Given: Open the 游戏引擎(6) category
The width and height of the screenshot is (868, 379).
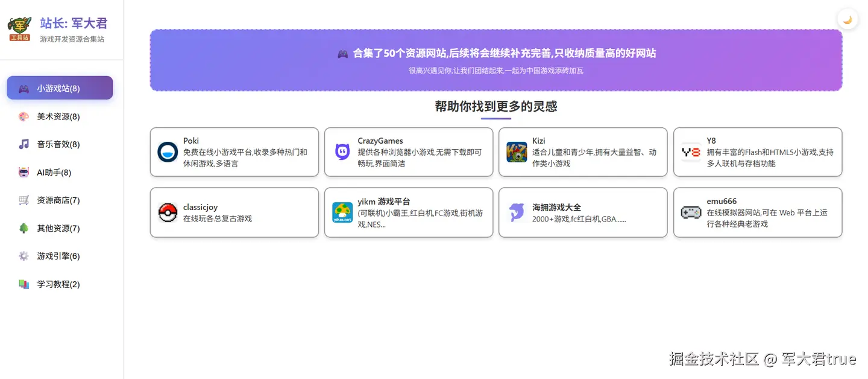Looking at the screenshot, I should pos(60,256).
